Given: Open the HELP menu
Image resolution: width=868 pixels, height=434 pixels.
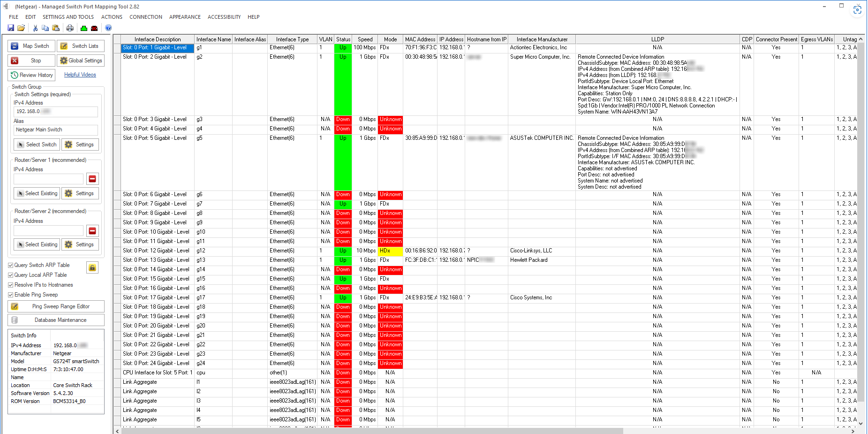Looking at the screenshot, I should pos(254,17).
